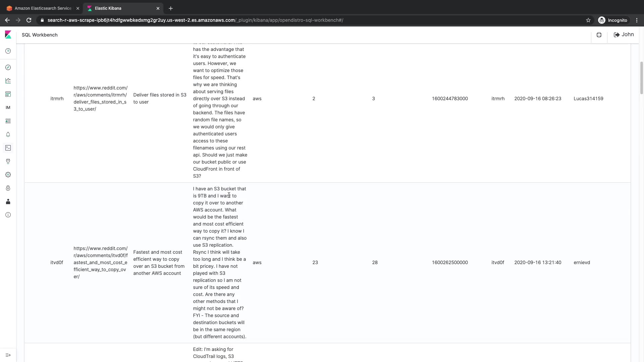The width and height of the screenshot is (644, 362).
Task: Open Visualize chart icon in sidebar
Action: (8, 81)
